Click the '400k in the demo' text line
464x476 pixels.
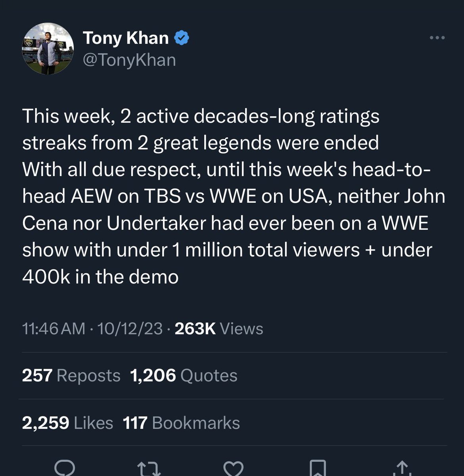tap(100, 276)
